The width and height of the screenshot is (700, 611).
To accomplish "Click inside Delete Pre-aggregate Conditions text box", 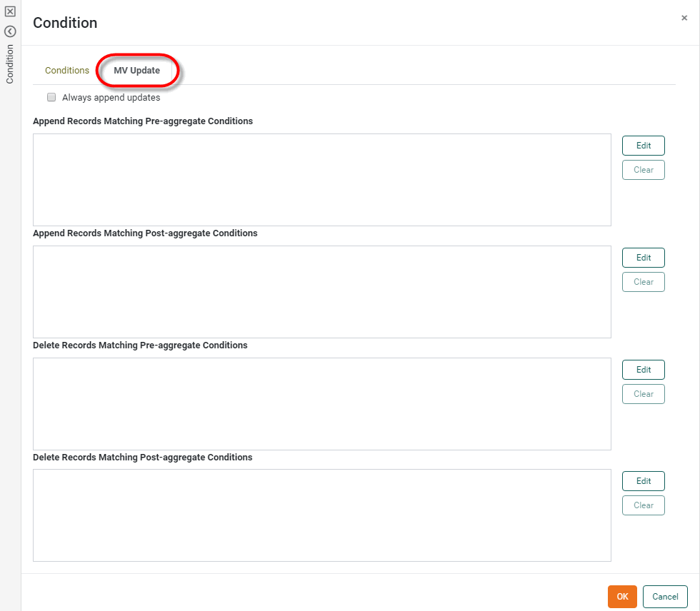I will (x=321, y=404).
